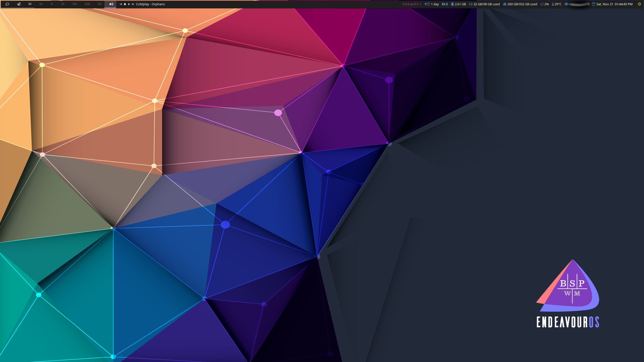Open the power menu icon

coord(639,4)
